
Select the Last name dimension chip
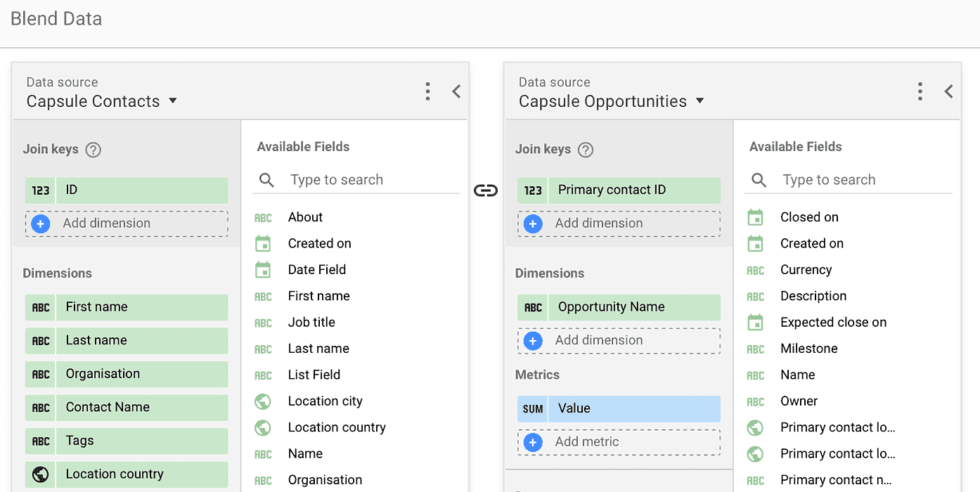127,341
